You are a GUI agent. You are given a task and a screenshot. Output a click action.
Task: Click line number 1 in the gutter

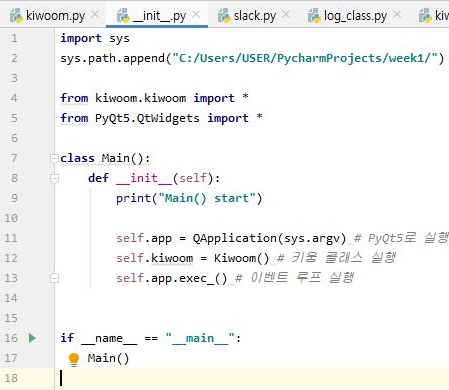pos(14,38)
